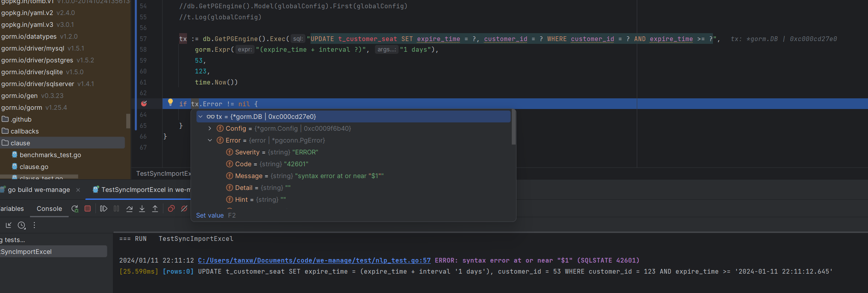The height and width of the screenshot is (293, 868).
Task: Toggle Mute Breakpoints
Action: point(184,209)
